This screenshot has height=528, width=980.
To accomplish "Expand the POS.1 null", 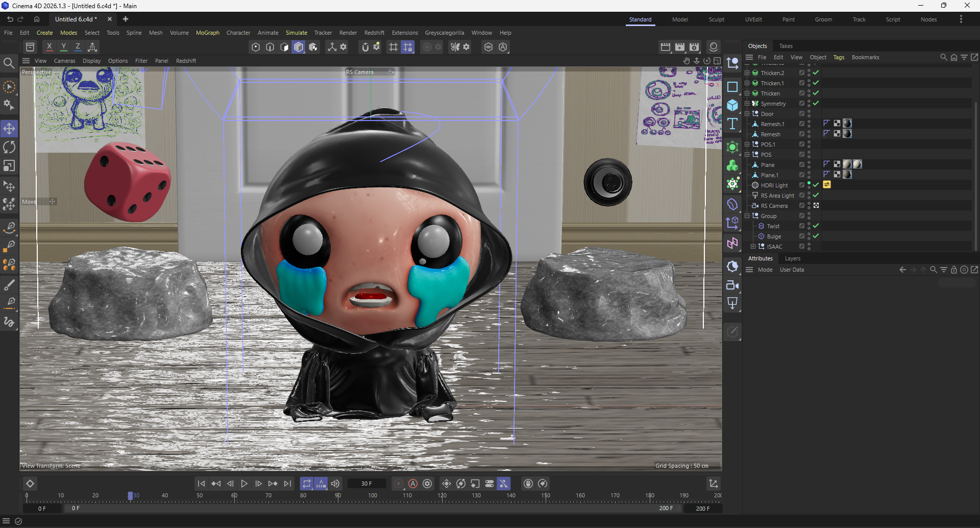I will tap(747, 144).
